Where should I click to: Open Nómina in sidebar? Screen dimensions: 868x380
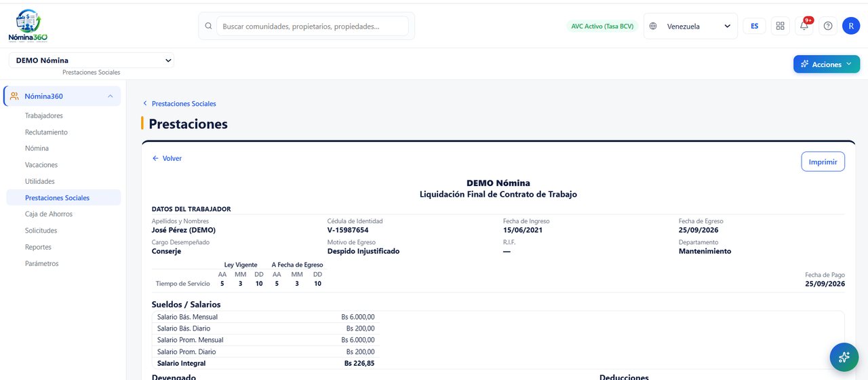click(37, 149)
